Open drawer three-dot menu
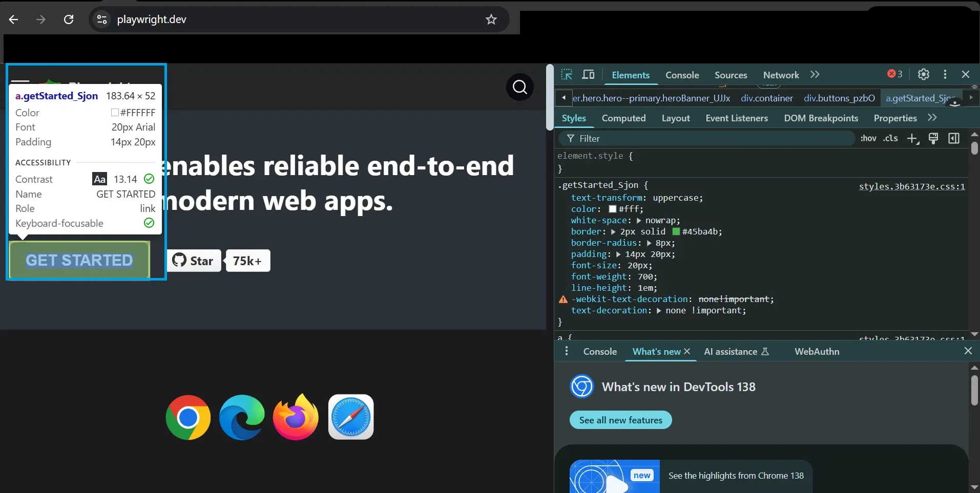The image size is (980, 493). [566, 351]
